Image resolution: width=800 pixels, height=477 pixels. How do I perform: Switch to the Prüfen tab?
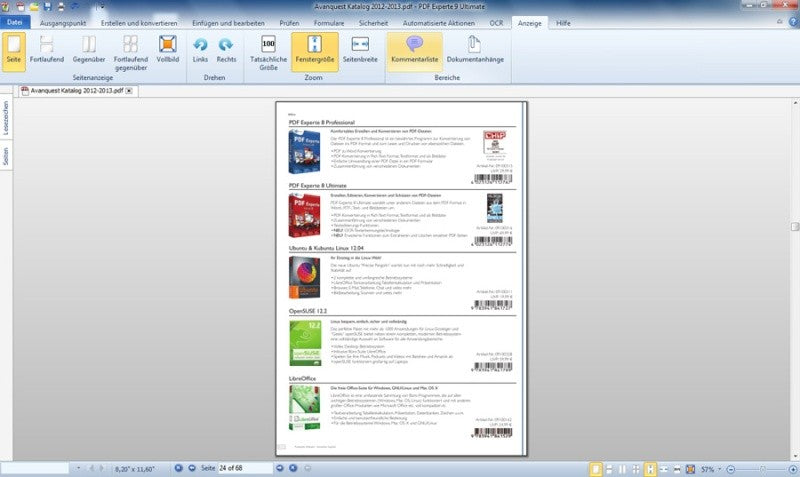[x=289, y=23]
